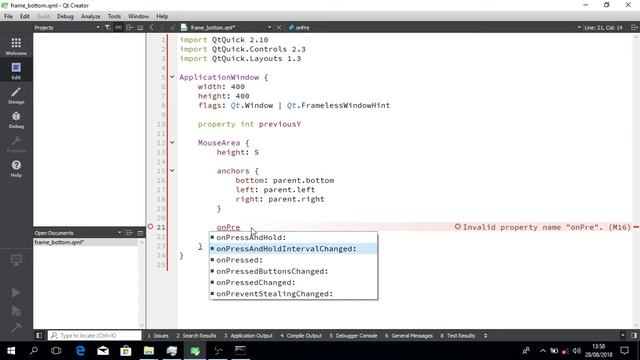Open the Help mode
This screenshot has width=640, height=360.
[x=16, y=168]
